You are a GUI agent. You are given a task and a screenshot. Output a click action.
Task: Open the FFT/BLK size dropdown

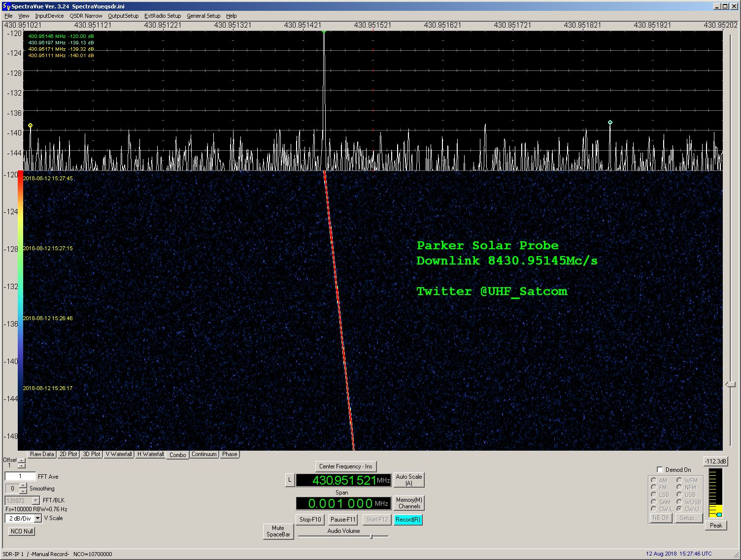pyautogui.click(x=35, y=500)
